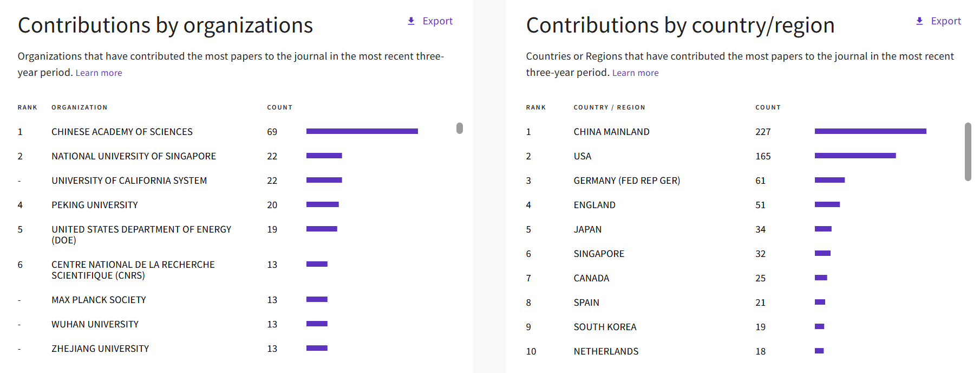Click the USA count bar
Image resolution: width=980 pixels, height=373 pixels.
point(855,156)
